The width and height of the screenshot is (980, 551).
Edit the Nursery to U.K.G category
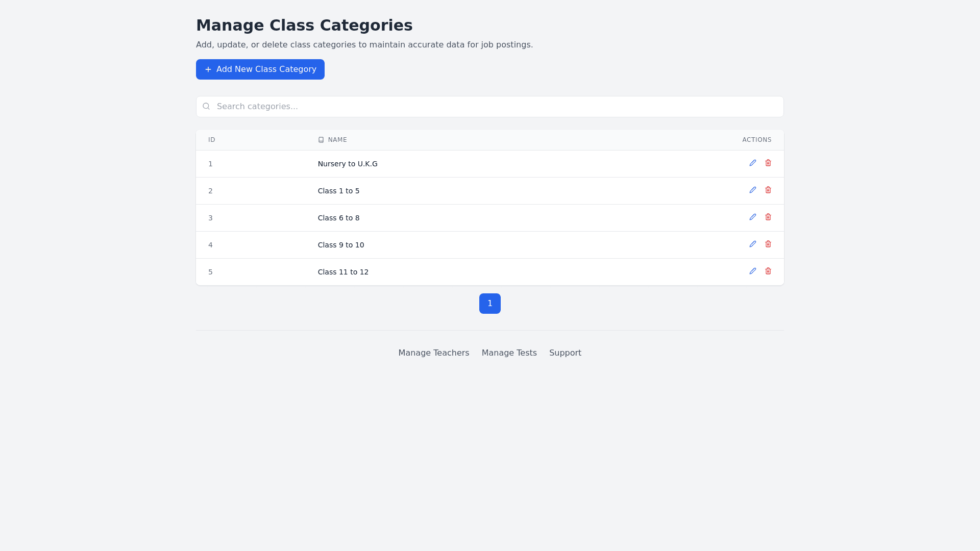(x=752, y=163)
